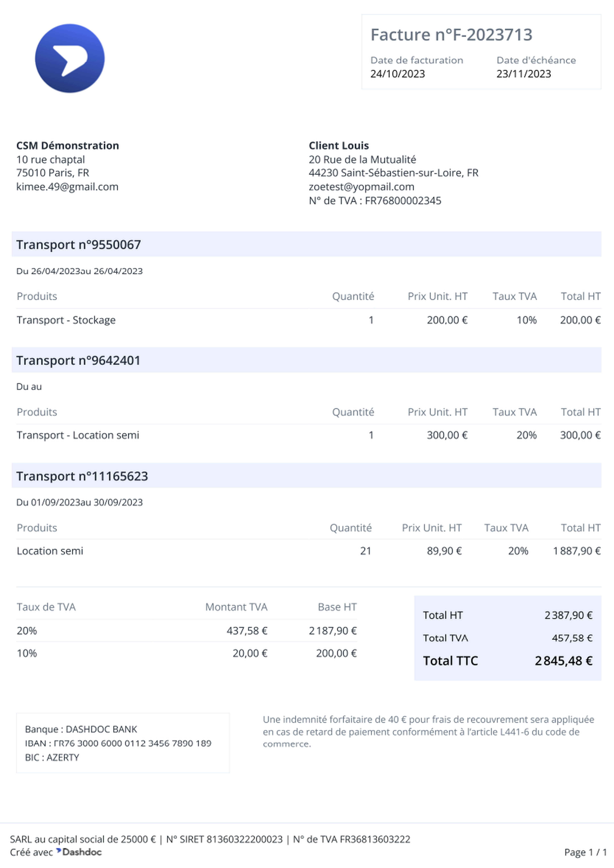Click the Transport n°11165623 section header
614x868 pixels.
306,476
